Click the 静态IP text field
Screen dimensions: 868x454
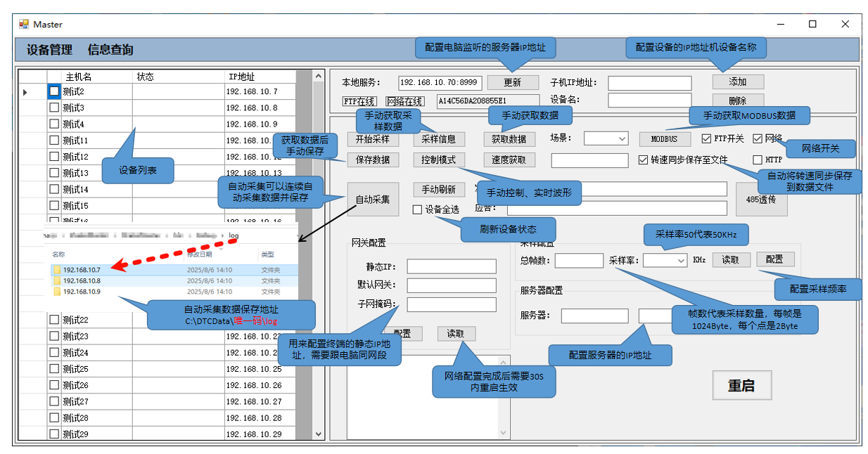click(x=451, y=266)
